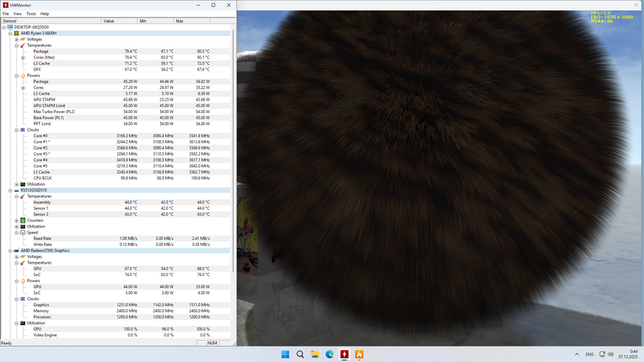Switch to the FurMark flame taskbar icon

point(359,354)
